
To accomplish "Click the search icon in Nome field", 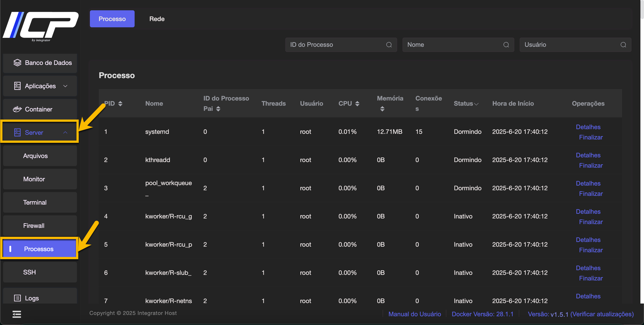I will click(x=506, y=45).
